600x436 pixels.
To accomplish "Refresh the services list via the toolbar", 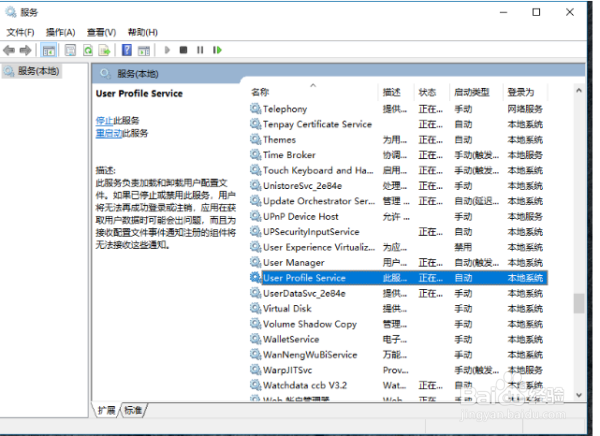I will pyautogui.click(x=88, y=50).
